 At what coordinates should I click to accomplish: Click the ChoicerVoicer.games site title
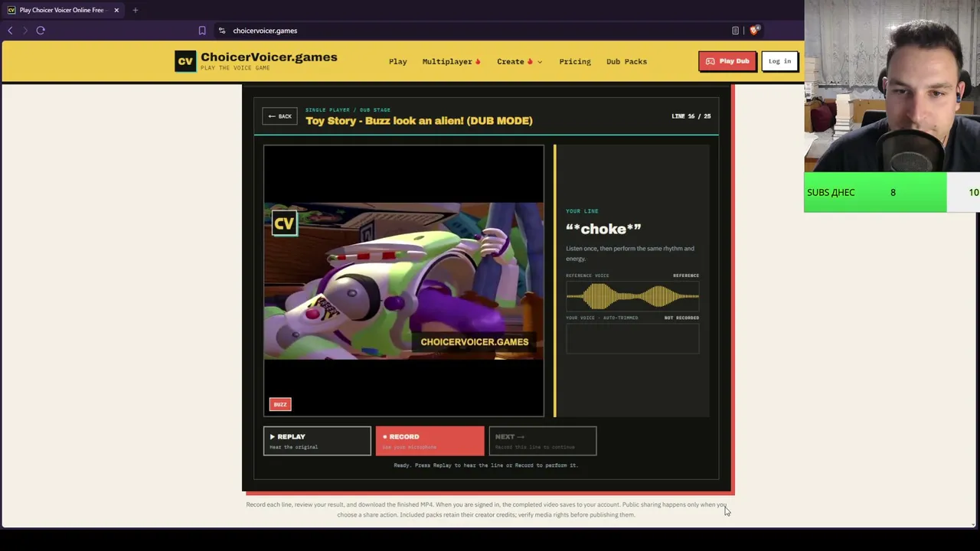pos(269,57)
